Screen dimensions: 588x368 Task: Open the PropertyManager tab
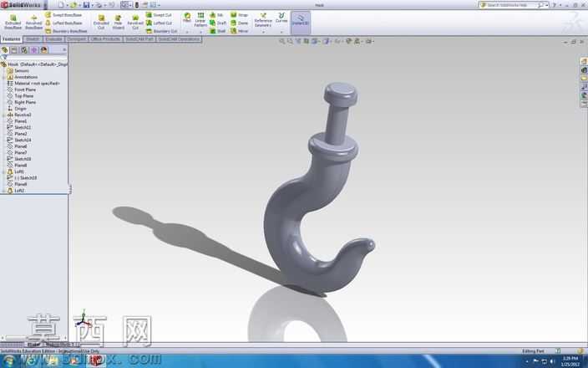click(x=14, y=50)
